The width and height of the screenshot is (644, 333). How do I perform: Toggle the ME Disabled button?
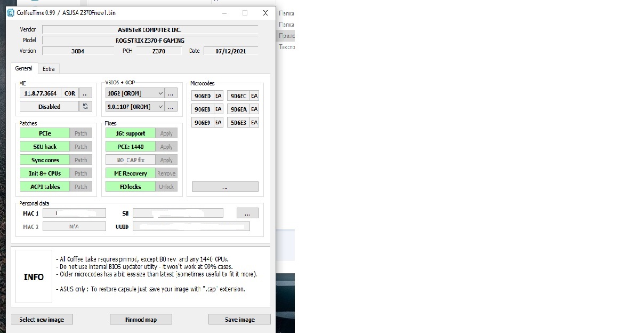pos(50,106)
